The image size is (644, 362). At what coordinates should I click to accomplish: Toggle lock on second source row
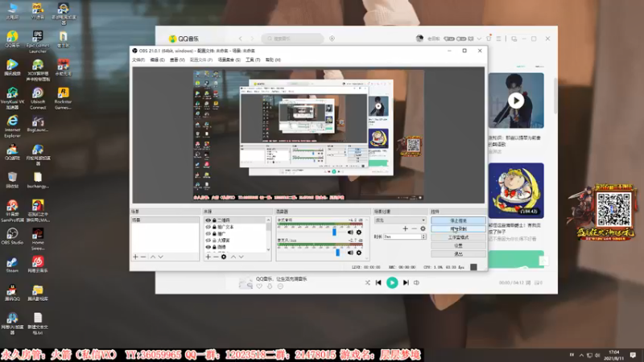[x=214, y=227]
